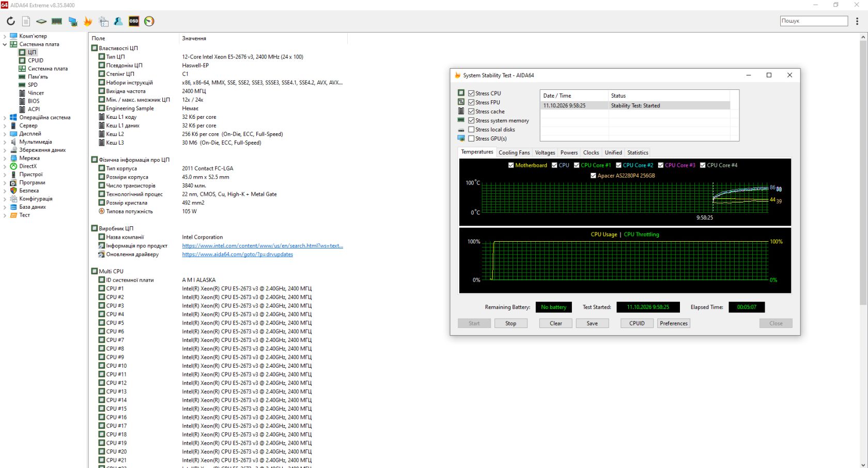This screenshot has width=868, height=468.
Task: Hide the Motherboard temperature graph line
Action: [x=511, y=165]
